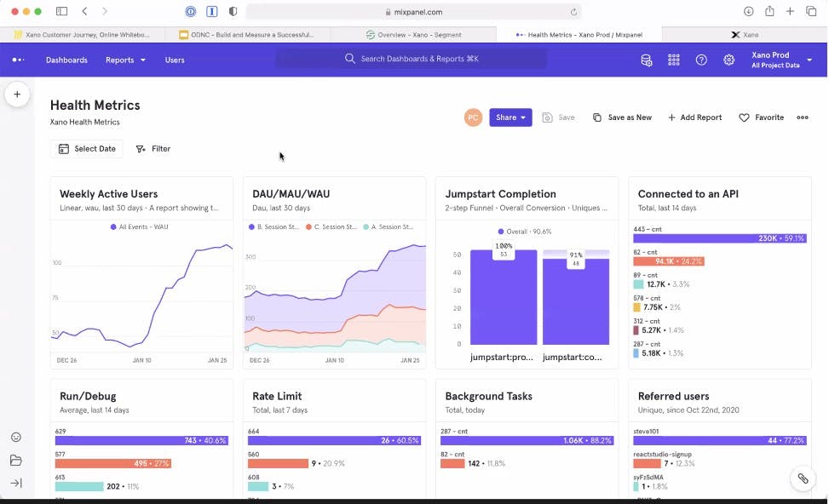Click the Search Dashboards & Reports field

pyautogui.click(x=412, y=59)
